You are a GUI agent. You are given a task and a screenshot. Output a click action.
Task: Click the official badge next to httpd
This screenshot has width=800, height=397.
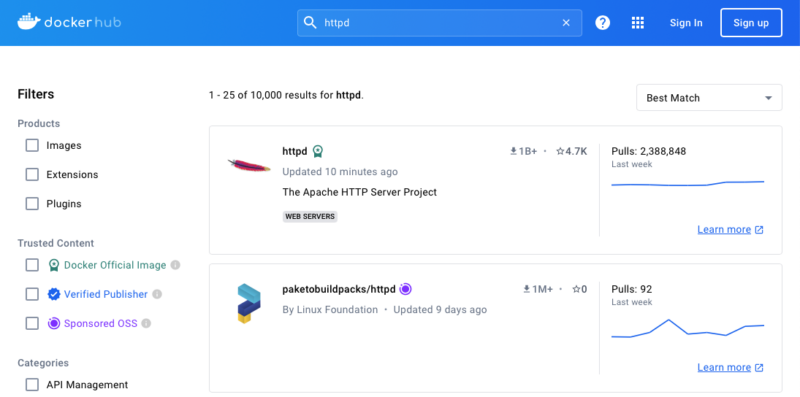coord(318,151)
